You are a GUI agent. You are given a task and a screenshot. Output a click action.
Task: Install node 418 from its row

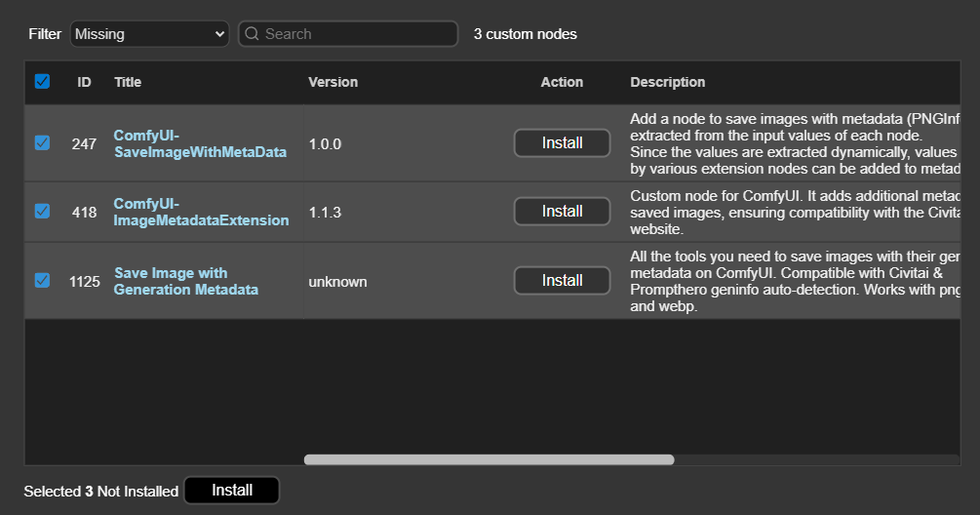562,212
